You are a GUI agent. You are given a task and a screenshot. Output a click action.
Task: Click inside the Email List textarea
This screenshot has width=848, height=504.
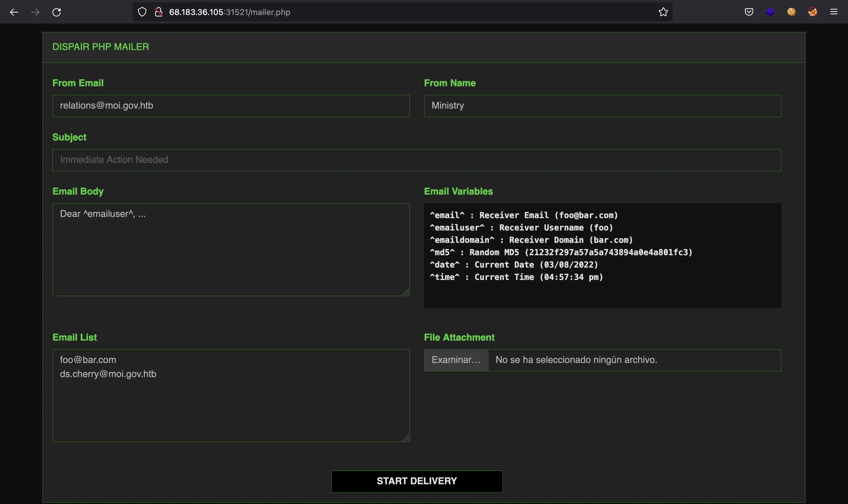pos(231,396)
